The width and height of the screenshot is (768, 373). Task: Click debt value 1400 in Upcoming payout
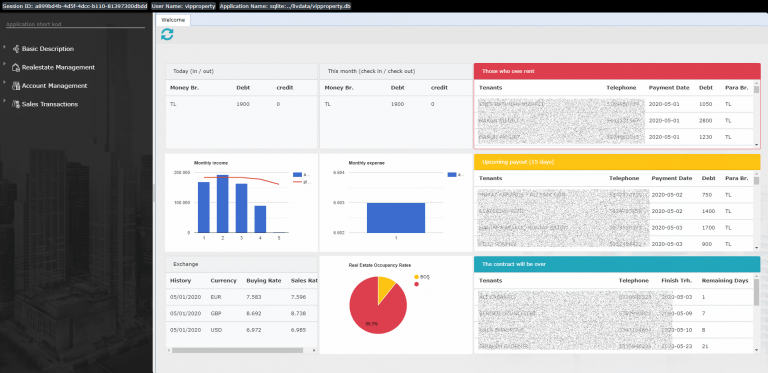(x=708, y=211)
